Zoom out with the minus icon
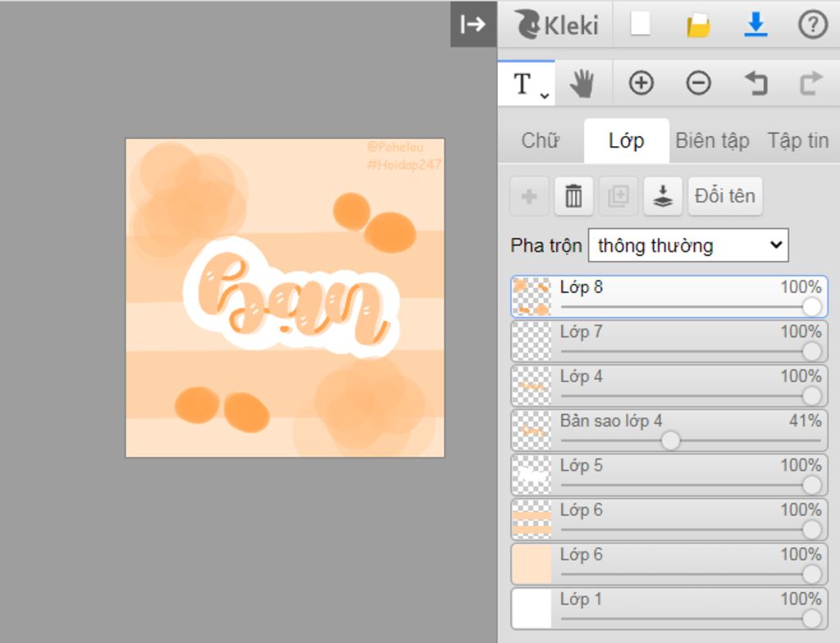The image size is (840, 643). click(698, 83)
